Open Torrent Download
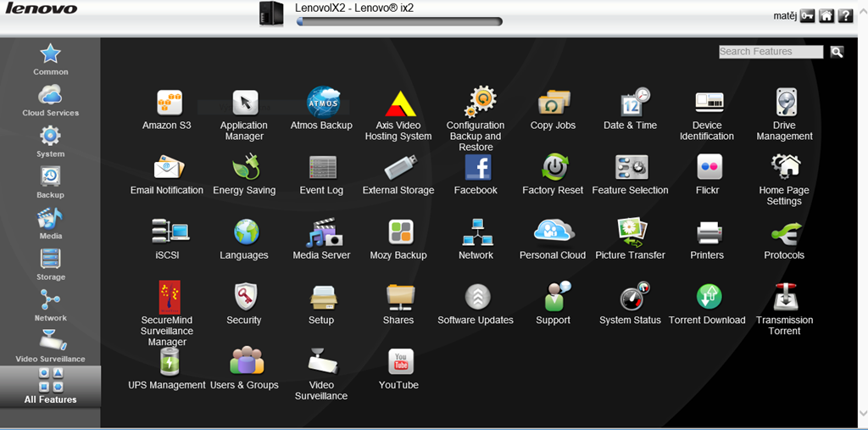This screenshot has width=868, height=430. coord(707,298)
